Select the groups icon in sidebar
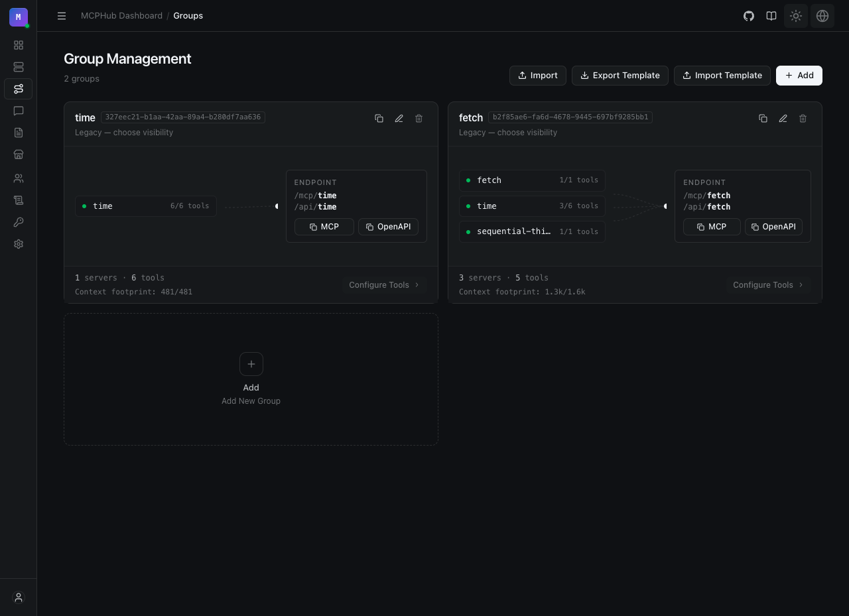Image resolution: width=849 pixels, height=616 pixels. click(x=19, y=89)
